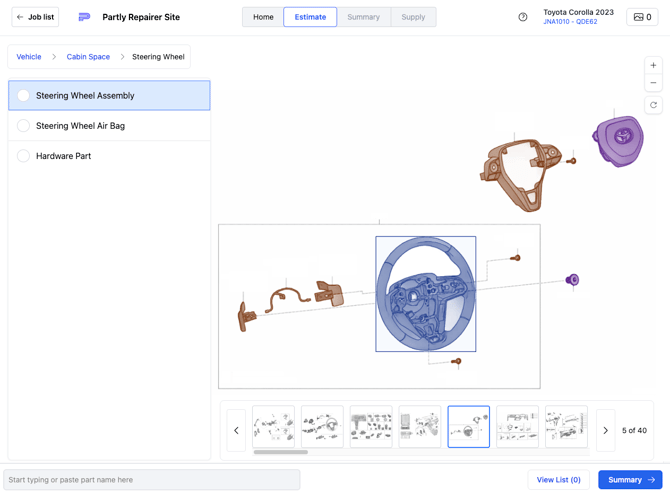
Task: Open the help question mark icon
Action: (x=523, y=17)
